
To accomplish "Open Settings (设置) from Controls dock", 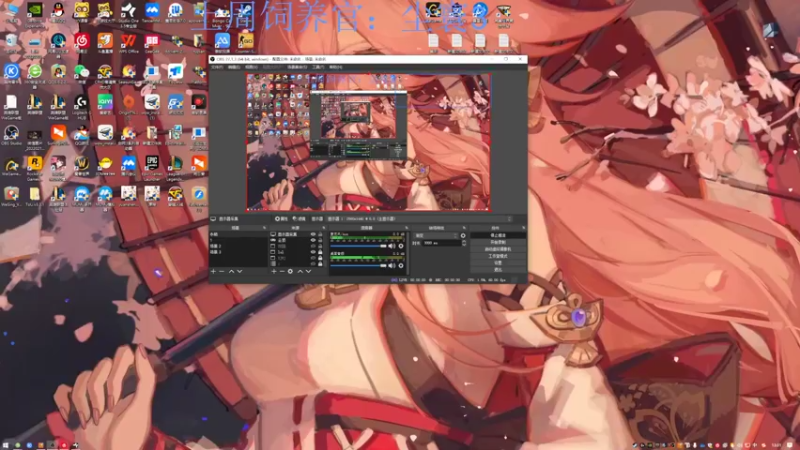I will pos(498,263).
